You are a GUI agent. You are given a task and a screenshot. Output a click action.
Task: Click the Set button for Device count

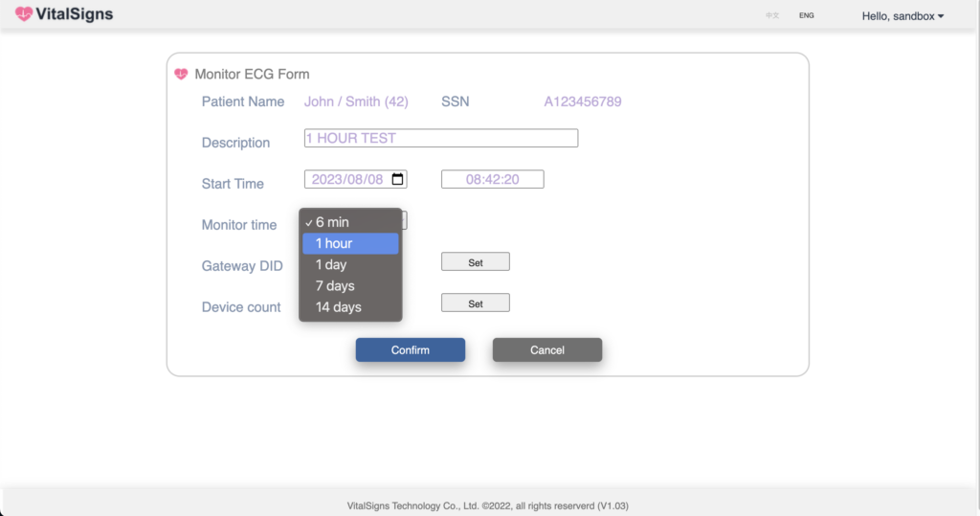[476, 303]
